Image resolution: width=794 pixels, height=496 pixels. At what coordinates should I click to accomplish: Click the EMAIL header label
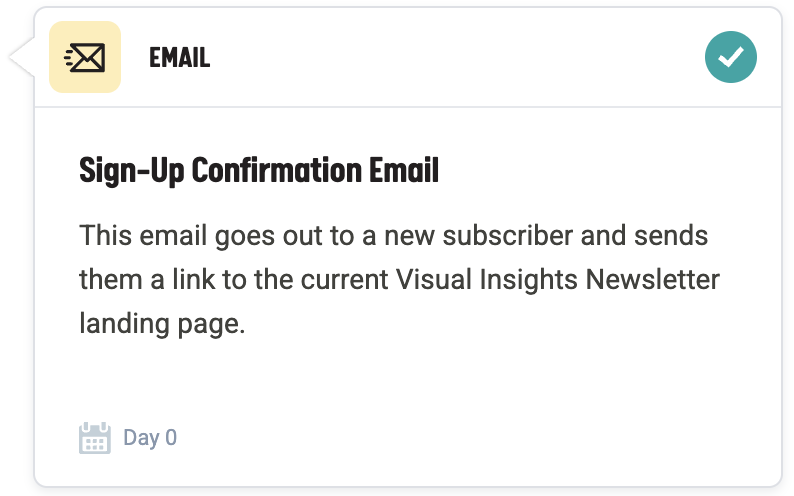(179, 58)
